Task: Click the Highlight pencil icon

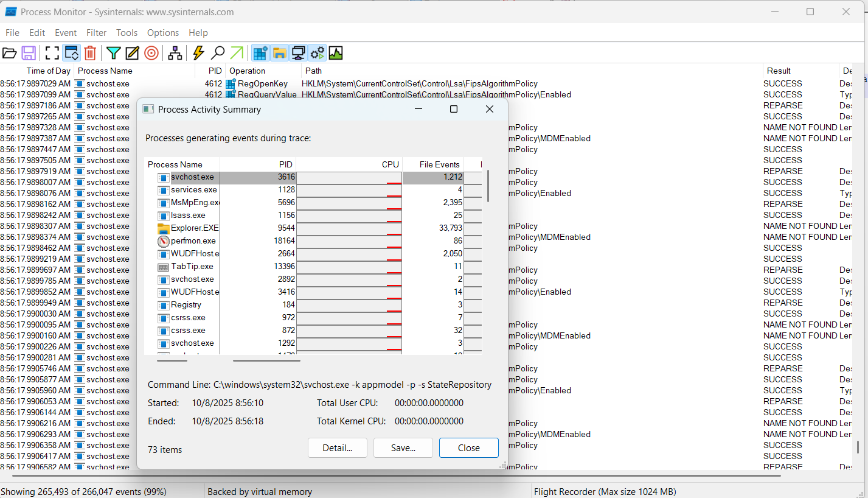Action: tap(133, 53)
